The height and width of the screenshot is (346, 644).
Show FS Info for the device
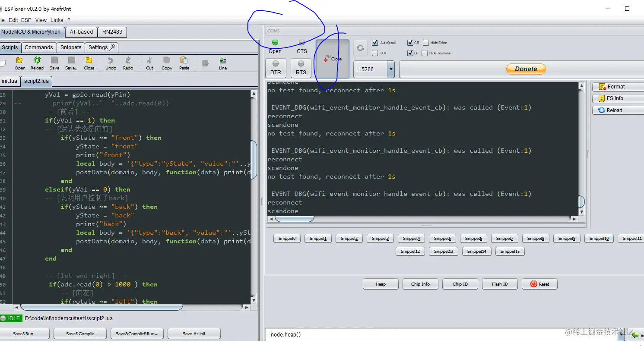coord(618,98)
